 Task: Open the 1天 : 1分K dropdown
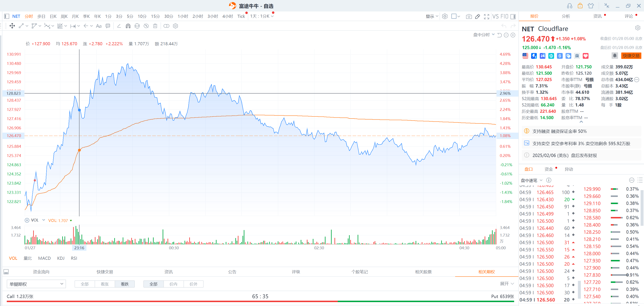pyautogui.click(x=262, y=17)
